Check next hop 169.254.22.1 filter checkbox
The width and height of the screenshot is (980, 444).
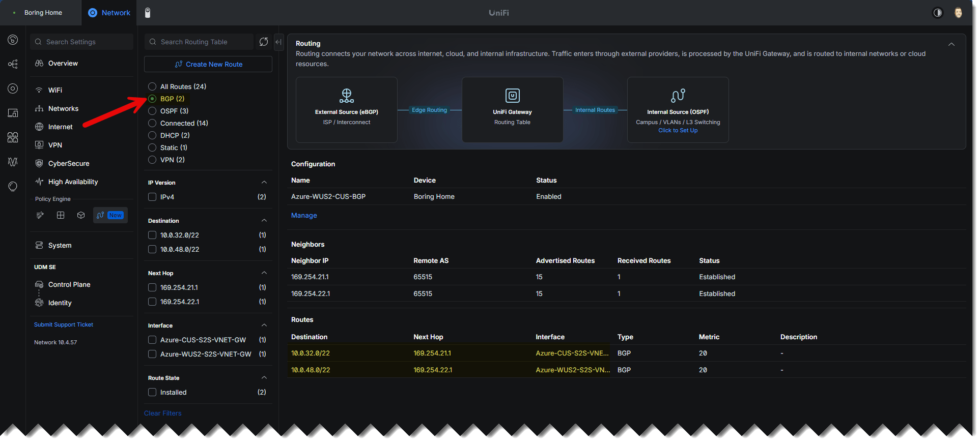(152, 302)
